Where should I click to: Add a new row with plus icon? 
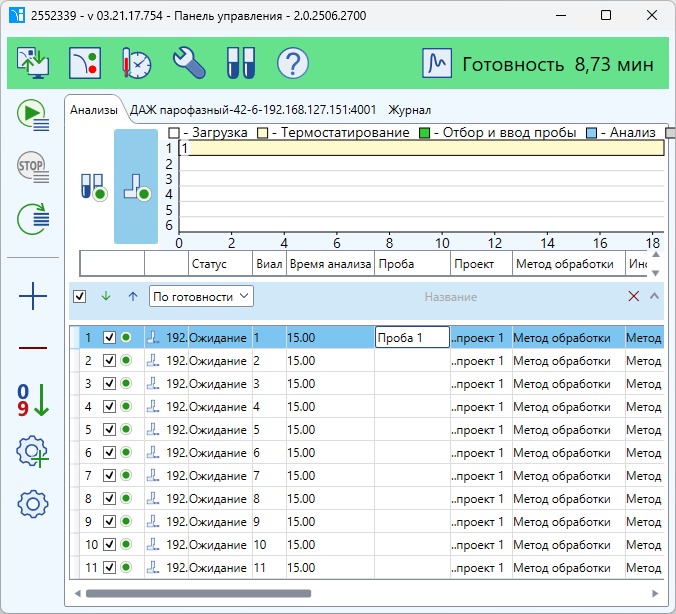[x=33, y=296]
